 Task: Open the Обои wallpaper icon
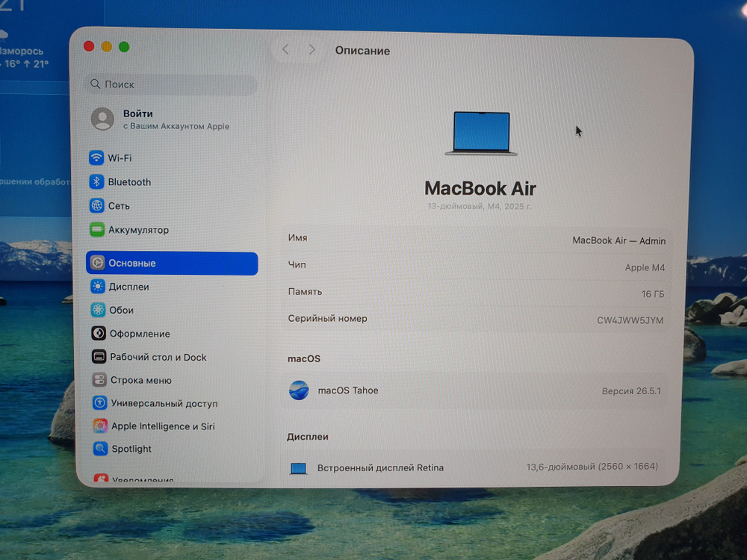[98, 310]
